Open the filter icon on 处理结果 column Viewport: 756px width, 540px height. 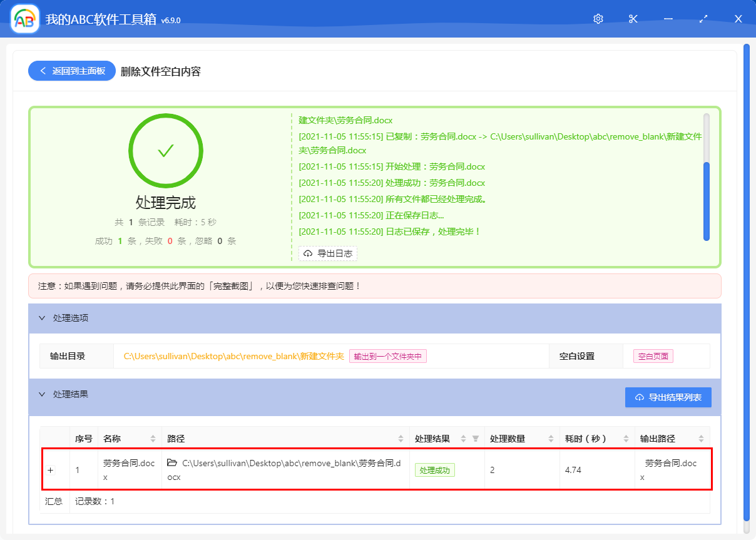476,438
